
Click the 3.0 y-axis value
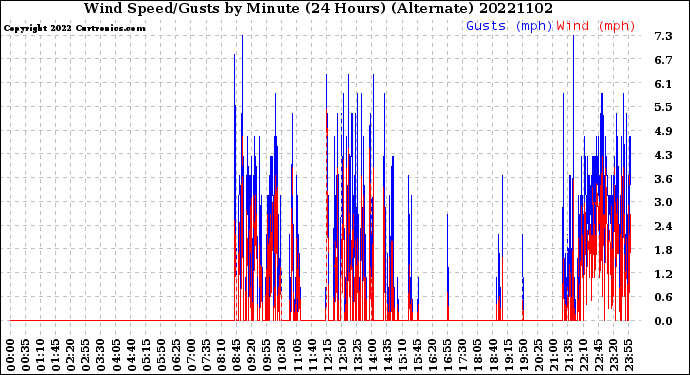coord(664,202)
